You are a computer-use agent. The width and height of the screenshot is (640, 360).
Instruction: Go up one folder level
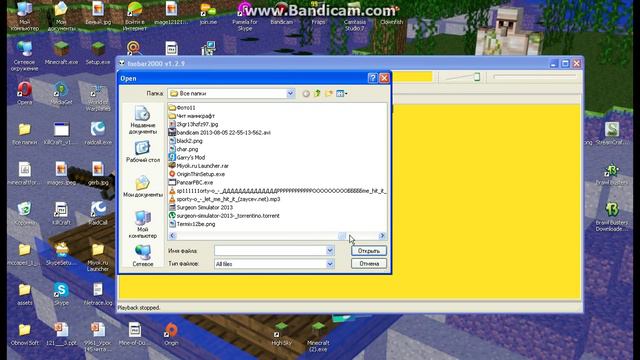pyautogui.click(x=317, y=94)
